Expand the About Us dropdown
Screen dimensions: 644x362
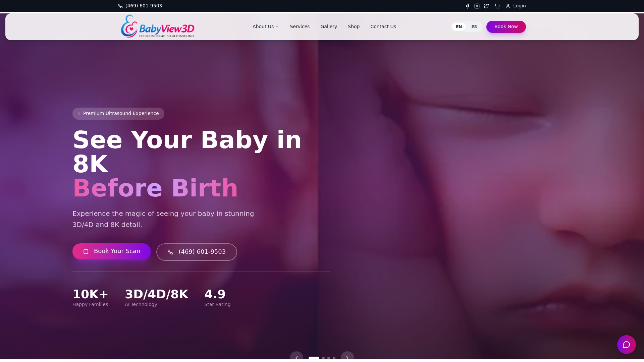click(x=265, y=26)
